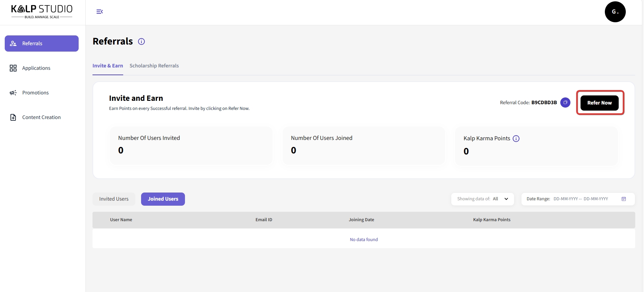Open the date range calendar icon
This screenshot has height=292, width=644.
click(623, 199)
